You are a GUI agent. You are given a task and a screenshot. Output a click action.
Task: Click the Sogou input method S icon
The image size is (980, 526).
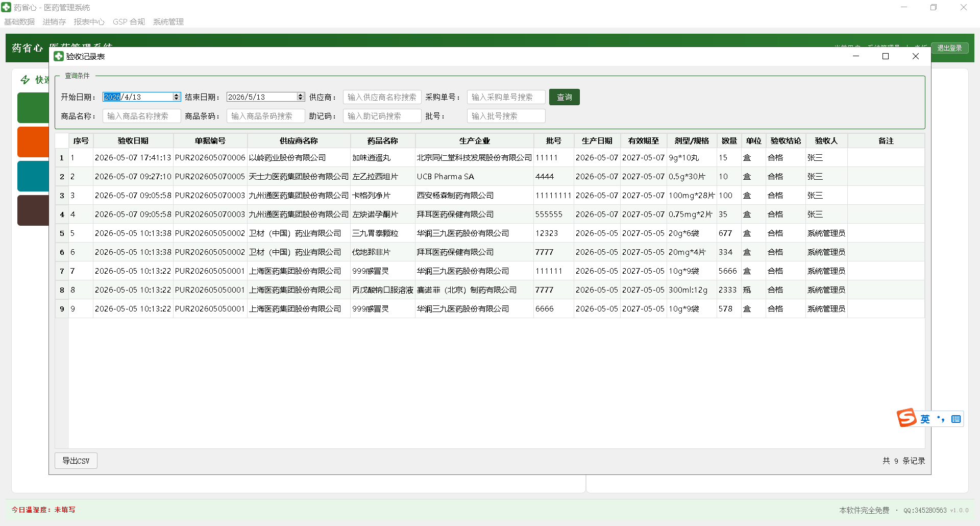pyautogui.click(x=906, y=418)
